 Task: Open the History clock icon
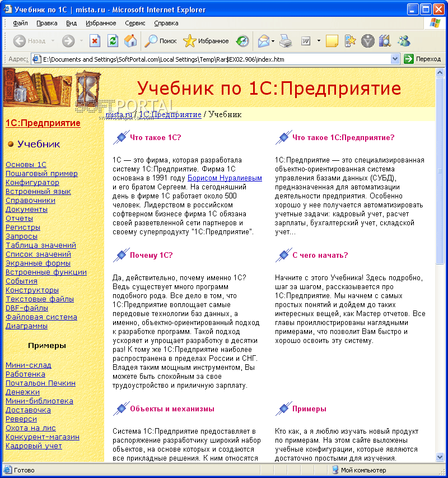tap(242, 41)
